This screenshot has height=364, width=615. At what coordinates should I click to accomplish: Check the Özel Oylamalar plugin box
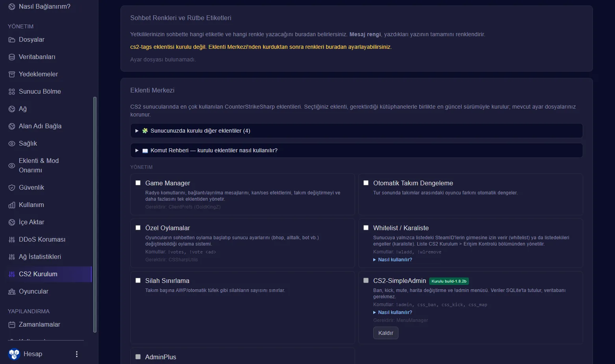tap(138, 228)
